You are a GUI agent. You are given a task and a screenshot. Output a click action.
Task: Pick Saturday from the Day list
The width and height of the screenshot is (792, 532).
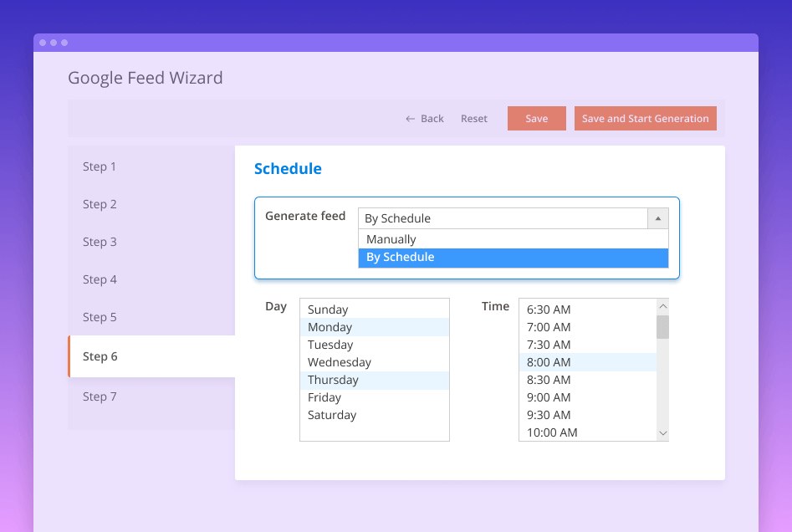[332, 415]
